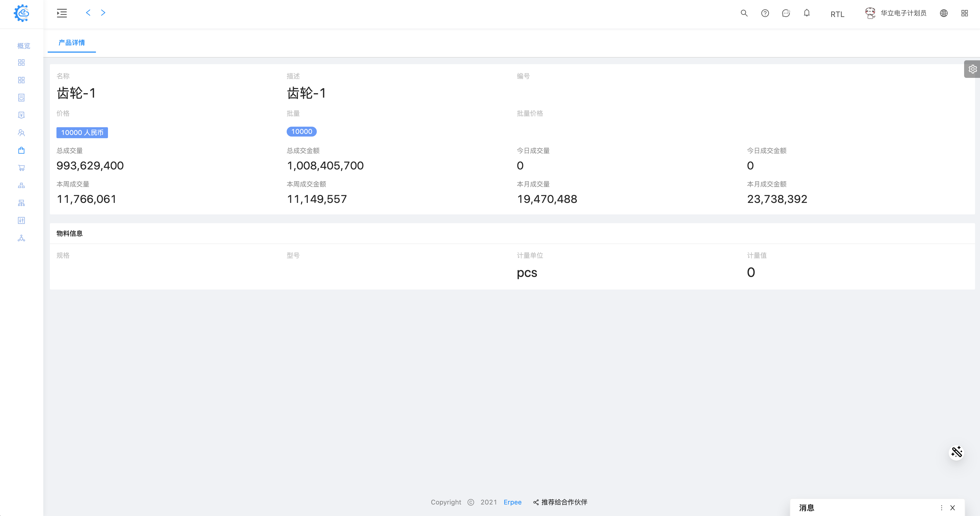Click the help question mark icon
Image resolution: width=980 pixels, height=516 pixels.
(x=765, y=13)
